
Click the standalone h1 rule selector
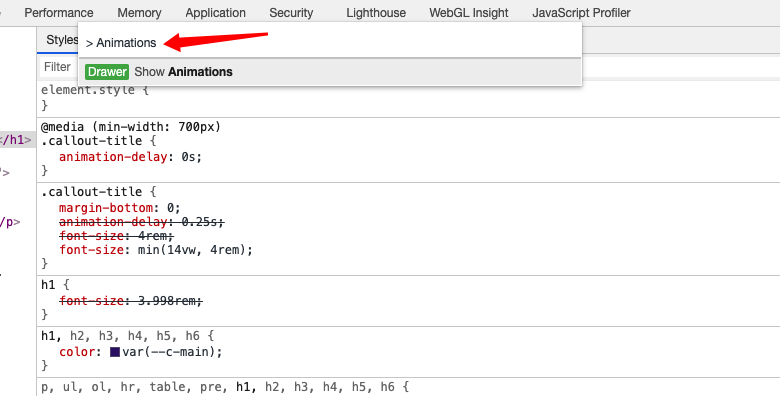(x=48, y=285)
